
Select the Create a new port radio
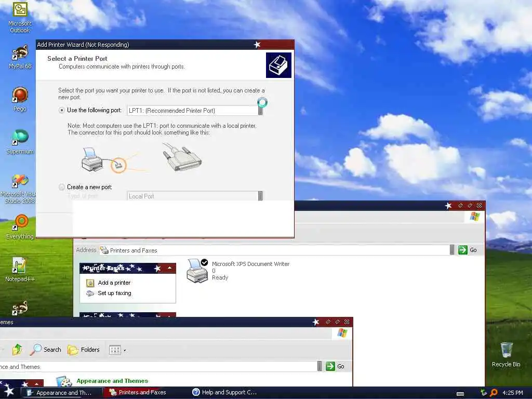62,187
